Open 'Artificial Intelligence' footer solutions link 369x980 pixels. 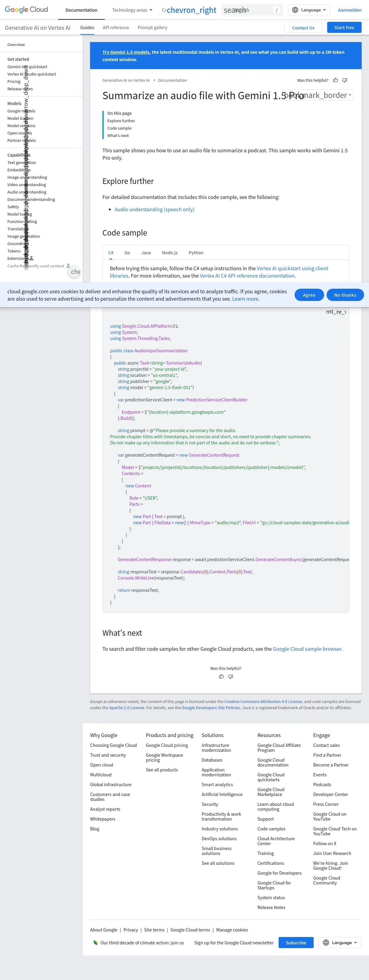pos(222,794)
